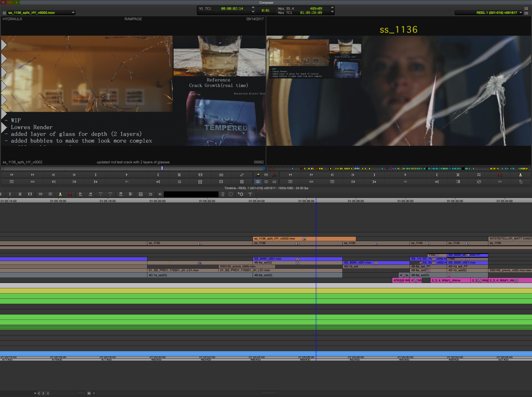Step forward ten frames in source monitor
532x397 pixels.
[x=74, y=182]
